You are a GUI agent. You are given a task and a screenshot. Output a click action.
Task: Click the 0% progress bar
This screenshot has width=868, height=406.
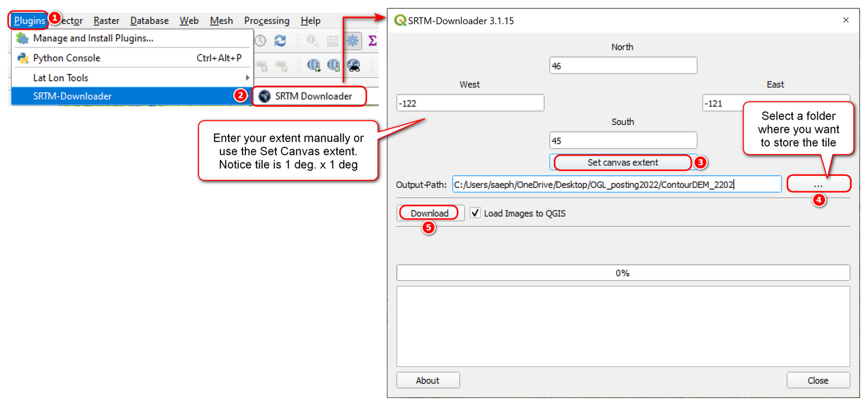pos(623,272)
